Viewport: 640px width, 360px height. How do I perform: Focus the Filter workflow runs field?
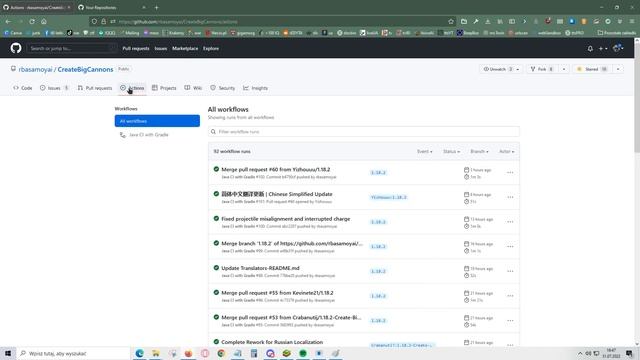[364, 131]
